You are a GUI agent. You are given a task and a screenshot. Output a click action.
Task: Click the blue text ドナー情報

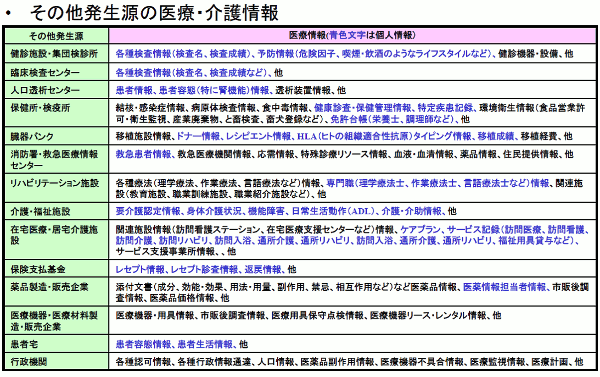198,136
